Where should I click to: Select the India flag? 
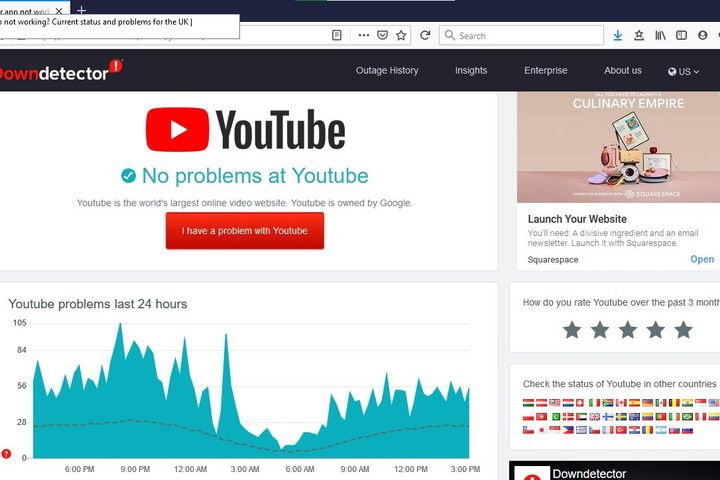tap(687, 403)
